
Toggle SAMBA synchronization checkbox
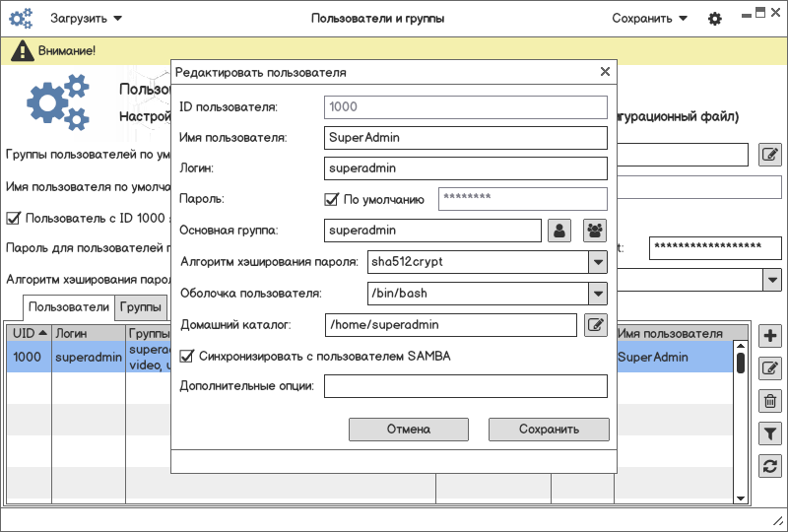point(186,356)
